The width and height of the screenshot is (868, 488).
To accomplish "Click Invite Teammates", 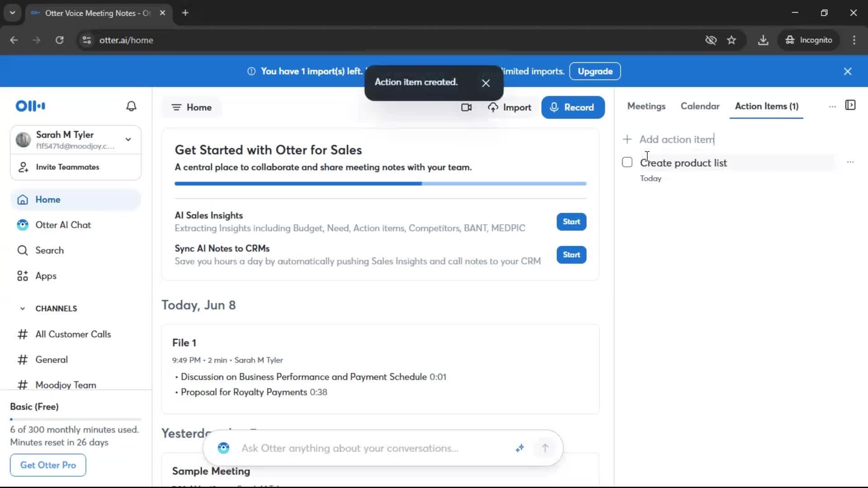I will point(75,167).
